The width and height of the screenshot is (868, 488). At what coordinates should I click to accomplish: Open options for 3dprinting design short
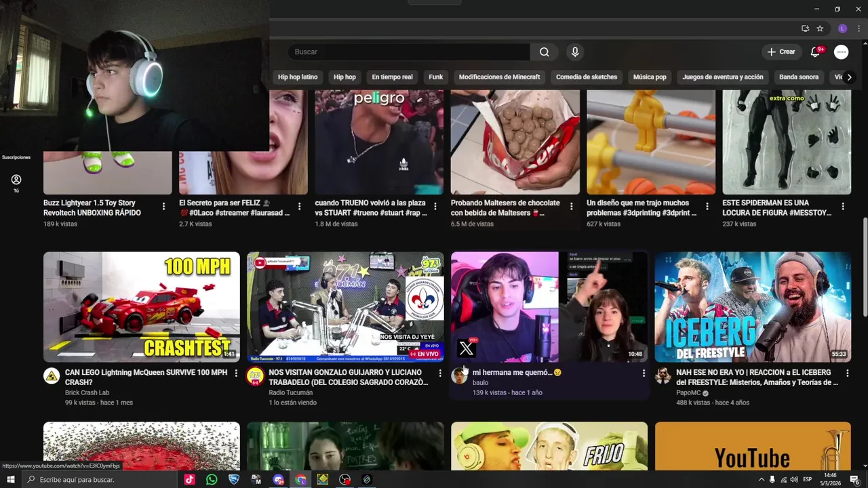(x=707, y=207)
